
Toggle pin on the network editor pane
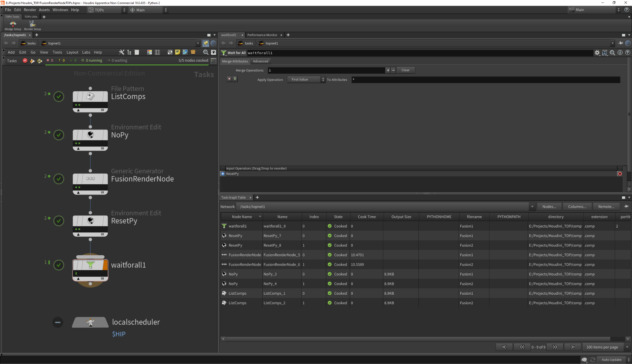click(x=206, y=43)
